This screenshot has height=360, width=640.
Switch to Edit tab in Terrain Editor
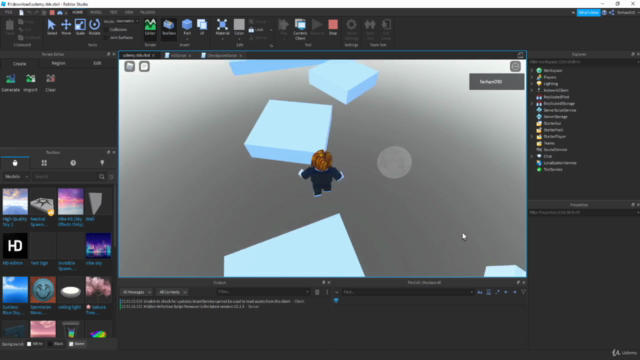(x=97, y=63)
